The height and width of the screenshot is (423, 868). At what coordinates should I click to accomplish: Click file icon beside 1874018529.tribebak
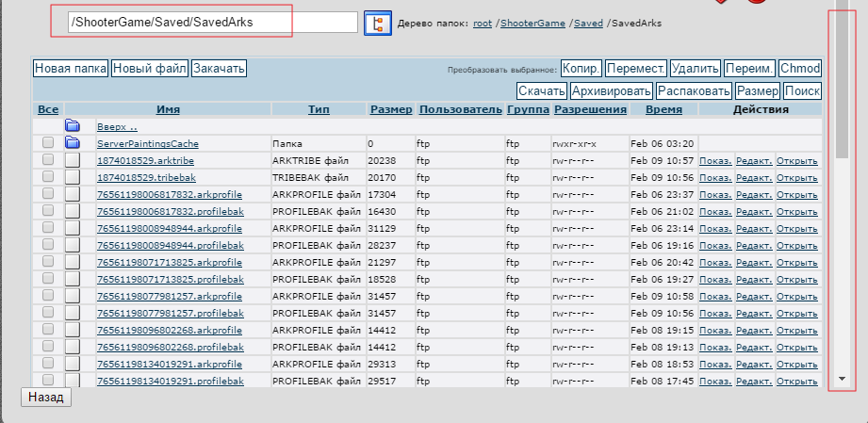pyautogui.click(x=73, y=177)
